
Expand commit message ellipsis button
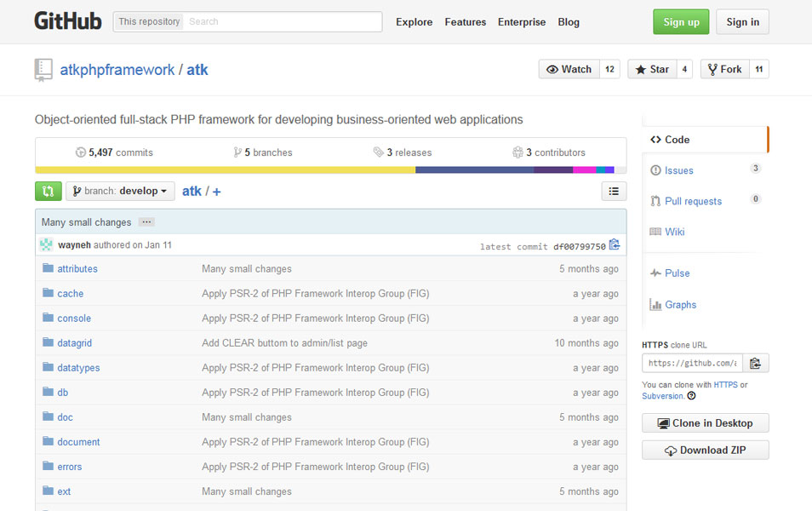146,221
